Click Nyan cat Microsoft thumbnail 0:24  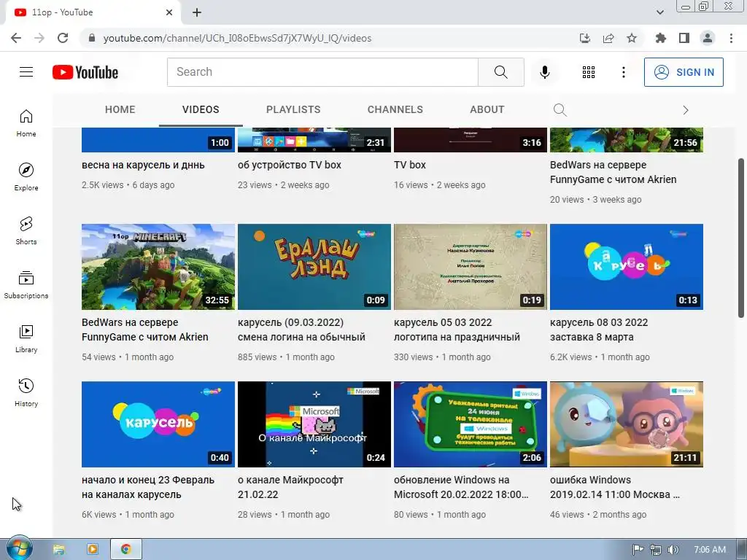click(314, 424)
